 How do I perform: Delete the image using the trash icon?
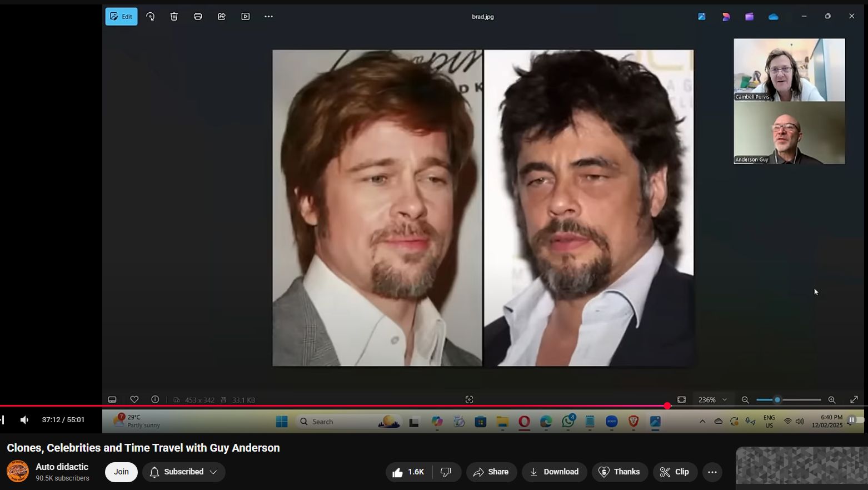(174, 17)
